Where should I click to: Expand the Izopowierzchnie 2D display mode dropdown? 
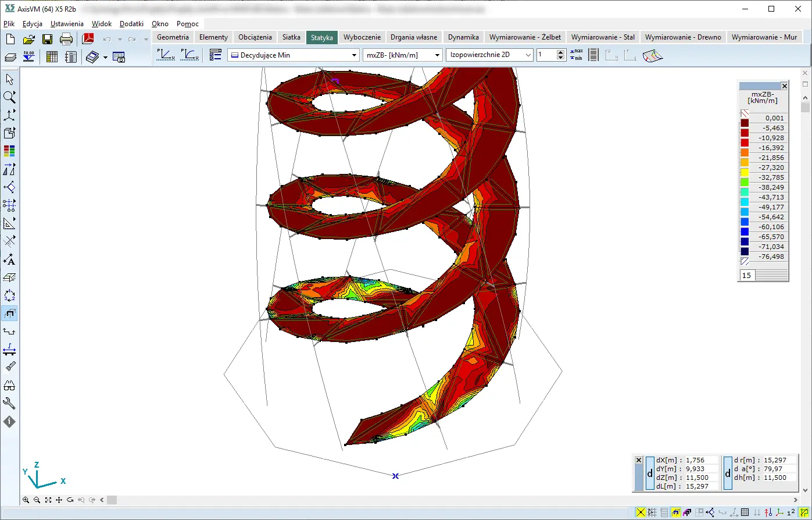tap(528, 55)
